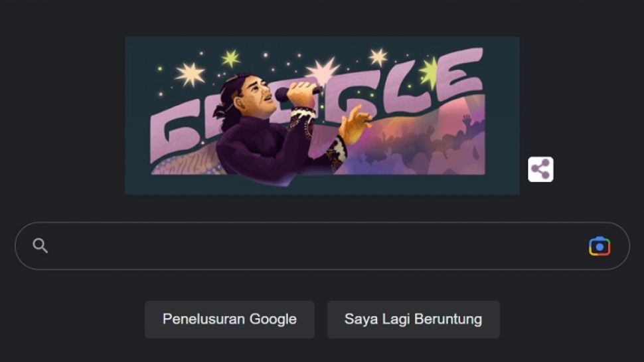This screenshot has width=644, height=362.
Task: Open Google Lens camera image search
Action: click(600, 246)
